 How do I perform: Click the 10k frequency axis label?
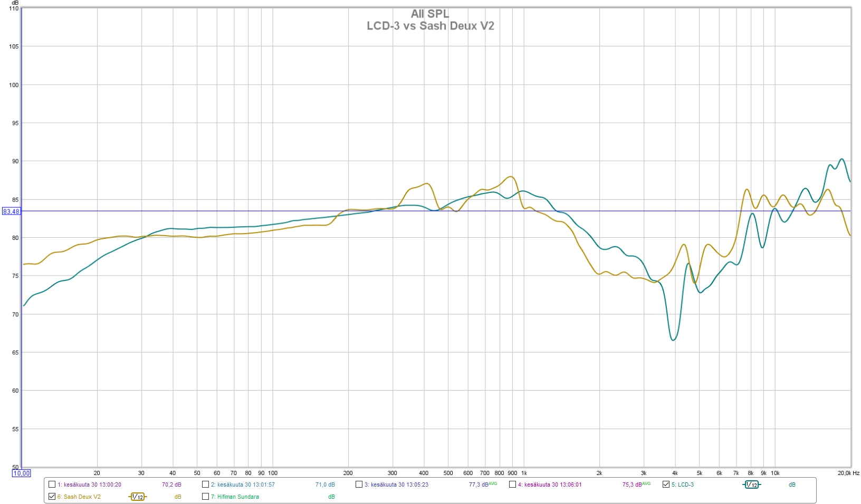pyautogui.click(x=775, y=473)
